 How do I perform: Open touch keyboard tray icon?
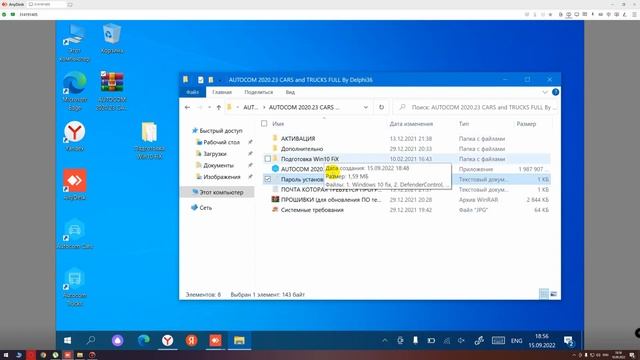click(x=498, y=340)
